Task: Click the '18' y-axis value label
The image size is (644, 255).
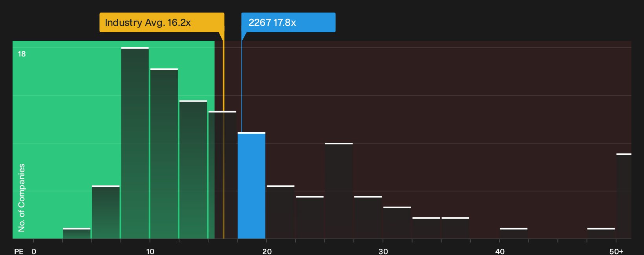Action: [22, 54]
